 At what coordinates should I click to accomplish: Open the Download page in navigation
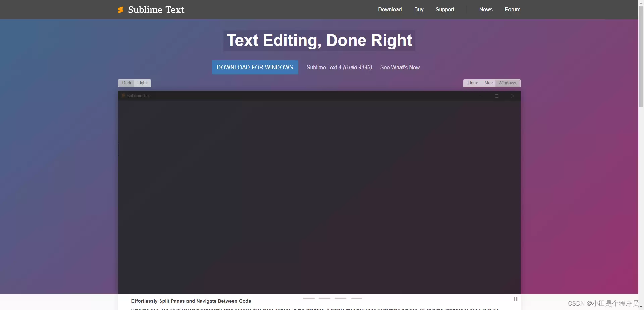tap(390, 10)
